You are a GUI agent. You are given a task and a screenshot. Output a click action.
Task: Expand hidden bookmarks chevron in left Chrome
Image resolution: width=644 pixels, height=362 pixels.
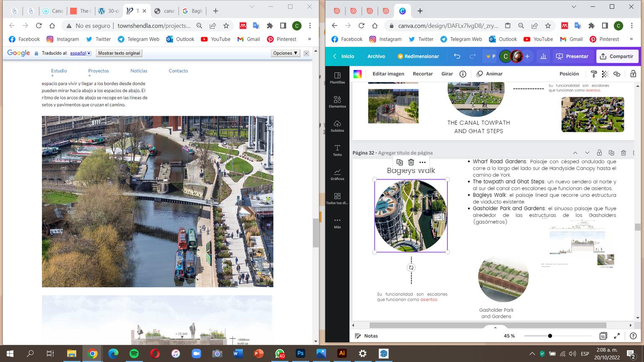pyautogui.click(x=309, y=39)
